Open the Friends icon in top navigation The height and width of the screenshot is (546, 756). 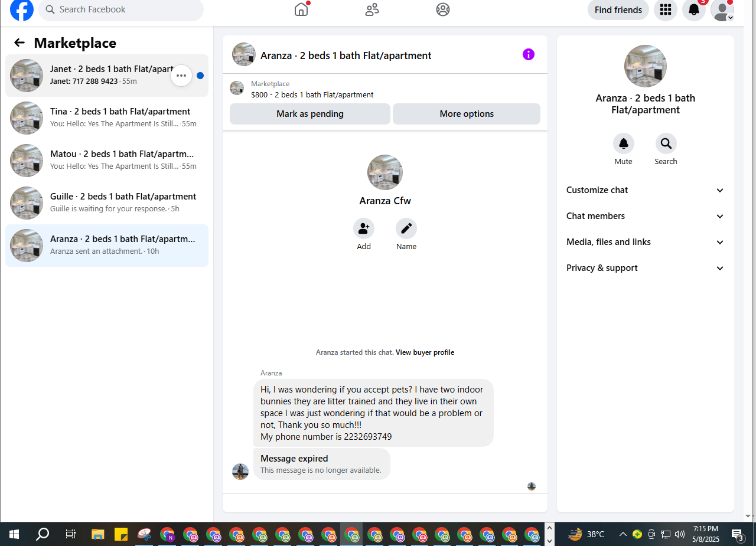pyautogui.click(x=372, y=9)
